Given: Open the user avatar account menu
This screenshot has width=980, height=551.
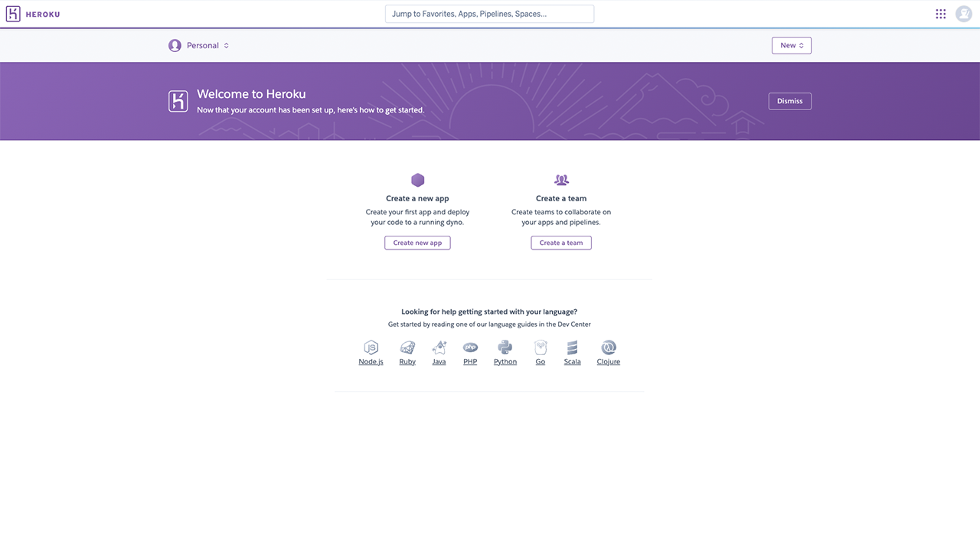Looking at the screenshot, I should [x=963, y=14].
